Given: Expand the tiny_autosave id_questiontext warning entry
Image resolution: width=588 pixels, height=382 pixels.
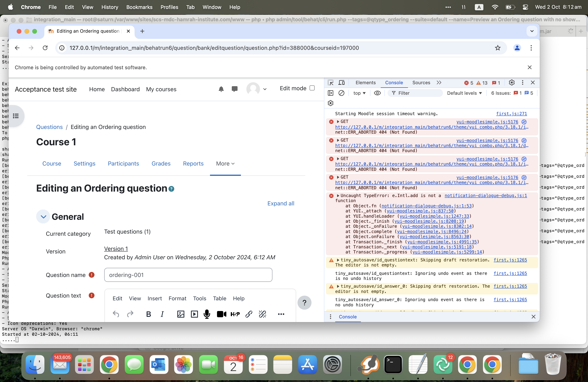Looking at the screenshot, I should [338, 260].
